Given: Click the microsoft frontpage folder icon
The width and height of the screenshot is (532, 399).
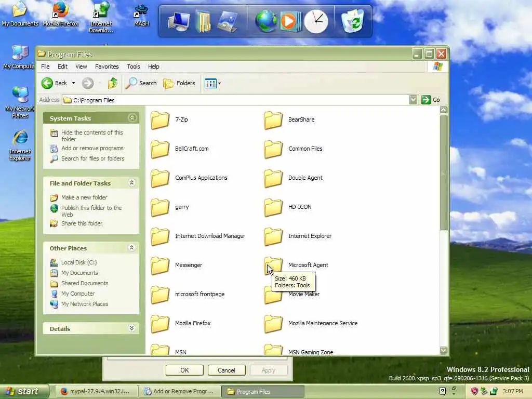Looking at the screenshot, I should click(x=160, y=295).
